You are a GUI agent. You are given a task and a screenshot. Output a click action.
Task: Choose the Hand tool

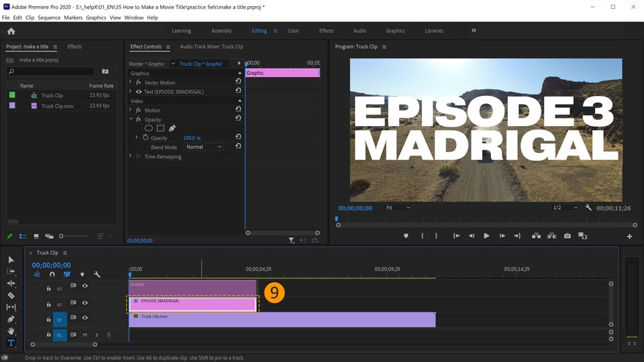[11, 331]
